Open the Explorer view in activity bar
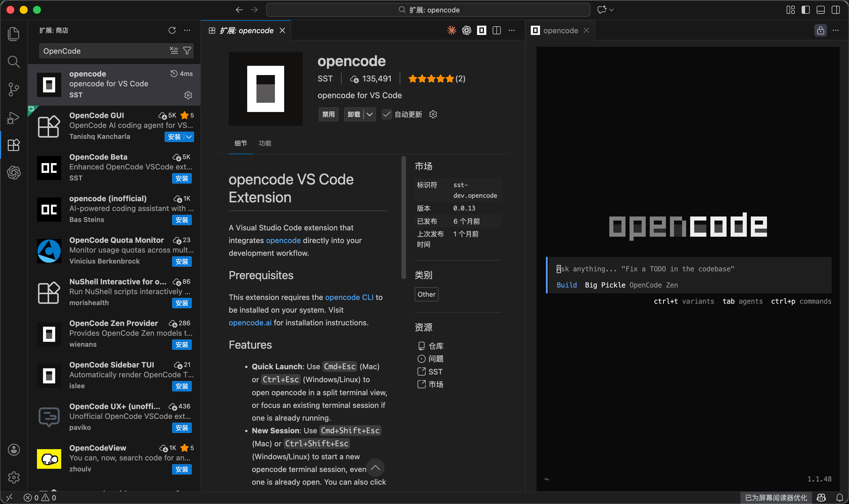 click(14, 34)
